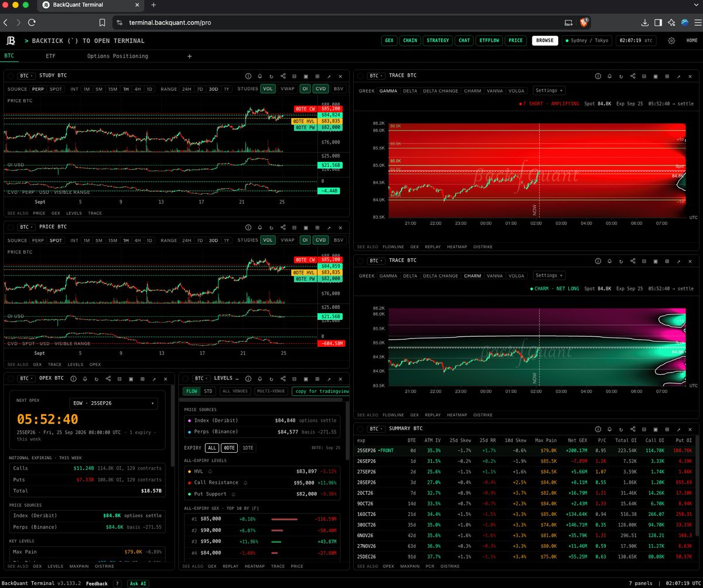Toggle BSV study in STUDY BTC panel
The width and height of the screenshot is (703, 588).
tap(339, 88)
